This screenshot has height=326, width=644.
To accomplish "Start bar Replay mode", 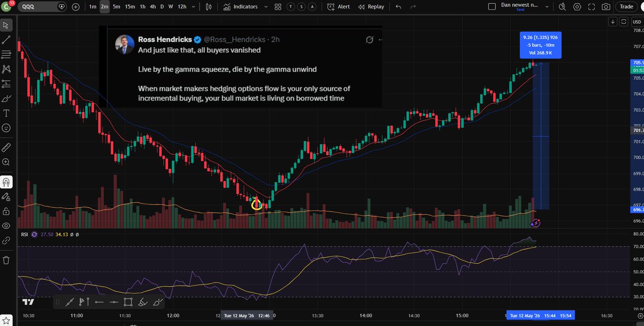I will pyautogui.click(x=370, y=6).
